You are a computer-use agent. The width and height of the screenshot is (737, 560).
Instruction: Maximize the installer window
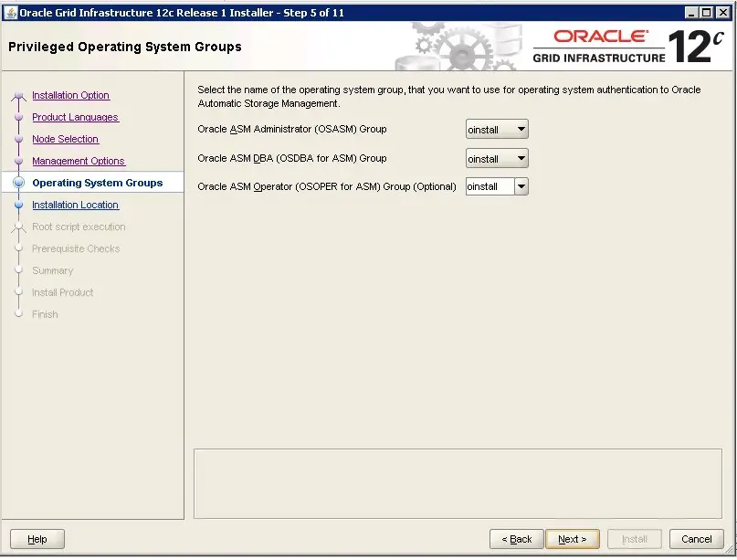coord(707,13)
